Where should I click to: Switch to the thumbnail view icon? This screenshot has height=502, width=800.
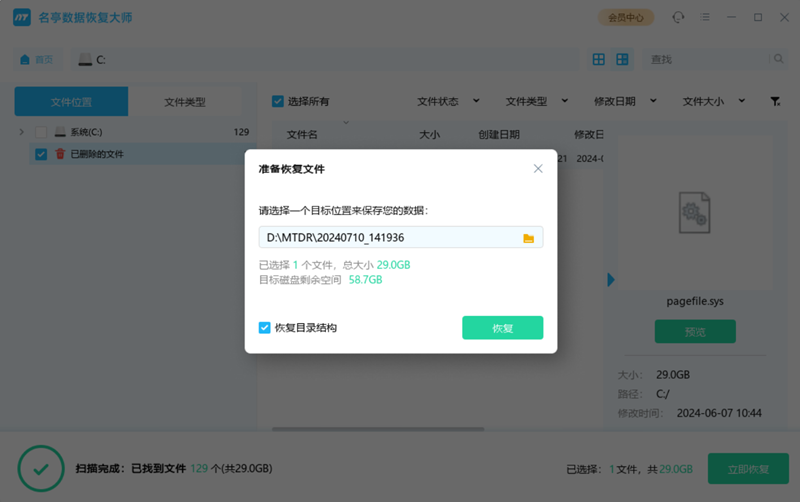(622, 60)
